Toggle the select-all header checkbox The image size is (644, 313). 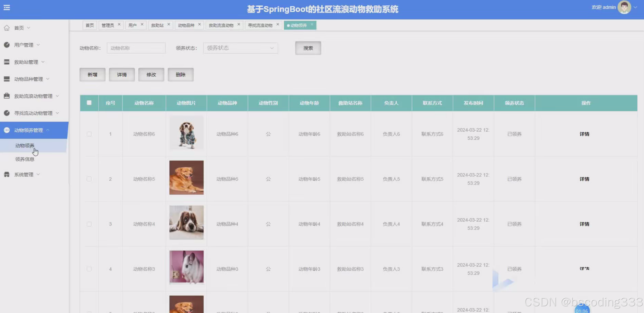point(89,103)
